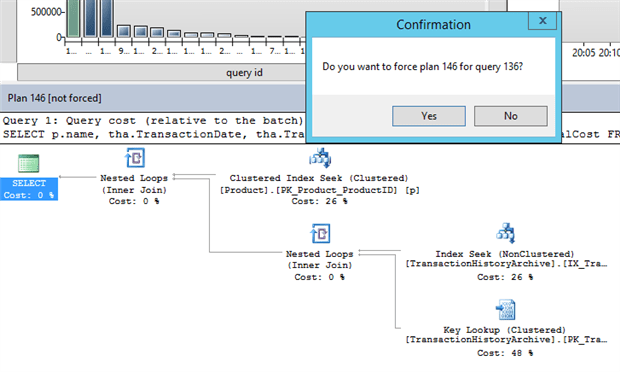Click 'Key Lookup (Clustered)' label

pyautogui.click(x=505, y=330)
